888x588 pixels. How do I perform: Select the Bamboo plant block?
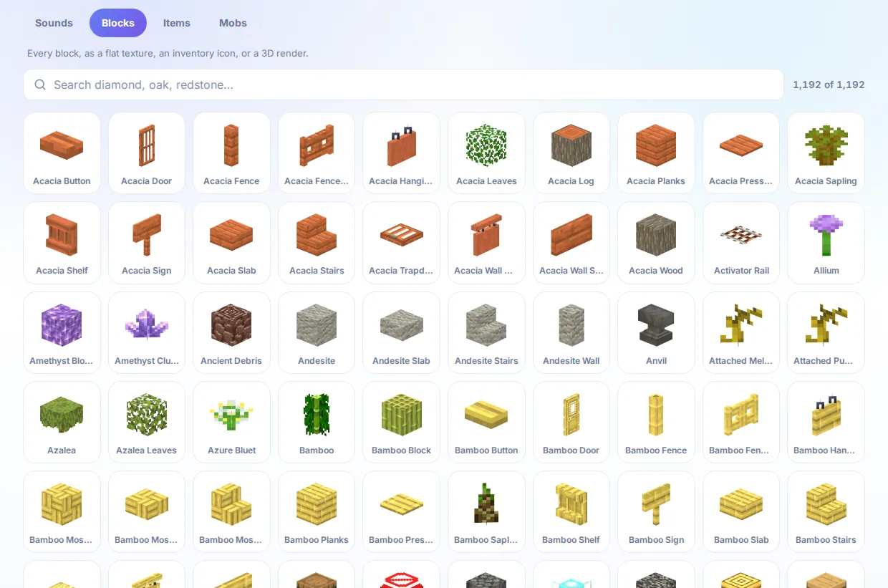317,422
